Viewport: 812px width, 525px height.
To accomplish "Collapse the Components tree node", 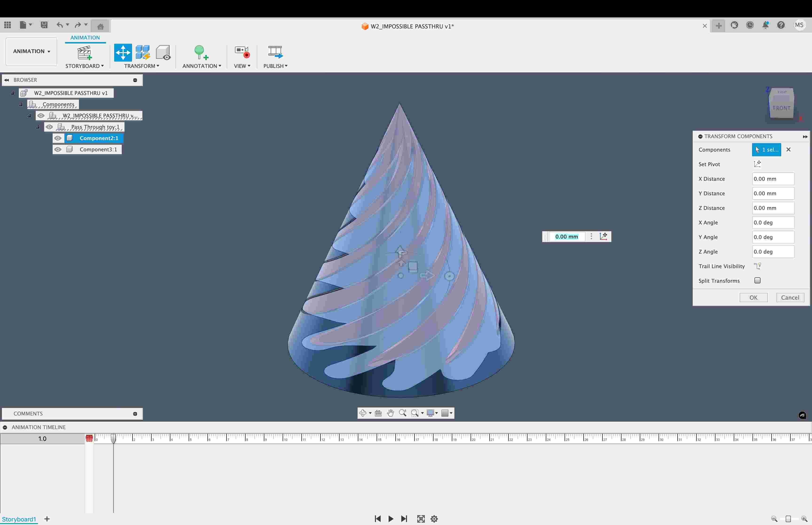I will point(20,104).
